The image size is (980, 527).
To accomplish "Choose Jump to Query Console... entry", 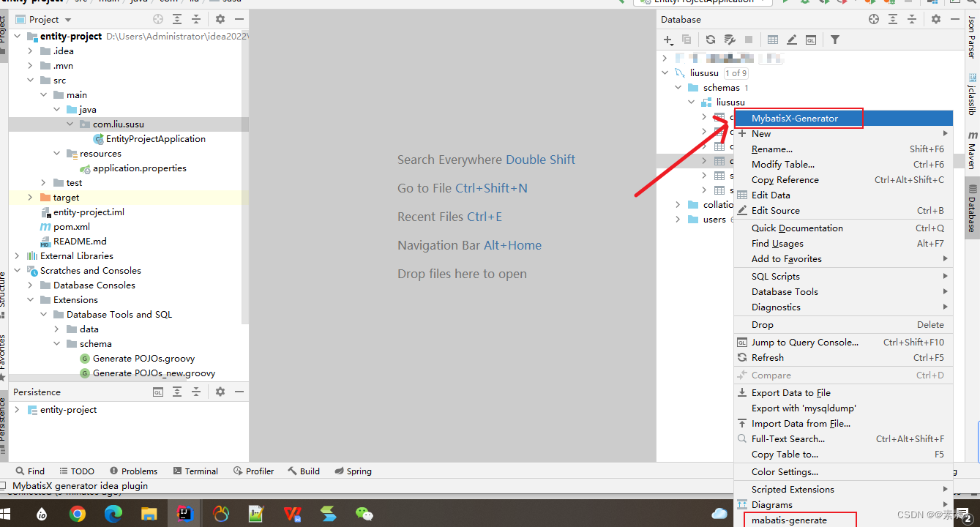I will click(x=844, y=343).
